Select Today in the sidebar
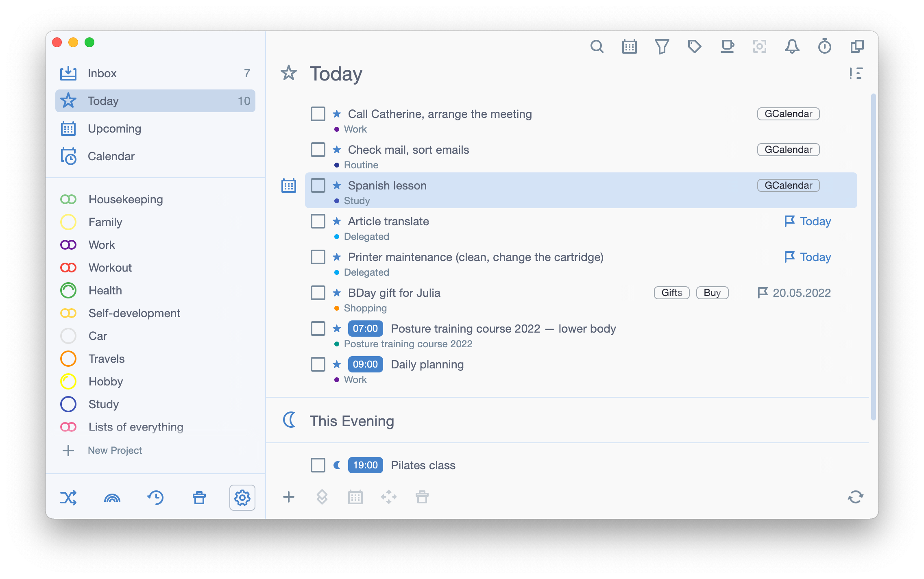Viewport: 924px width, 579px height. tap(155, 101)
